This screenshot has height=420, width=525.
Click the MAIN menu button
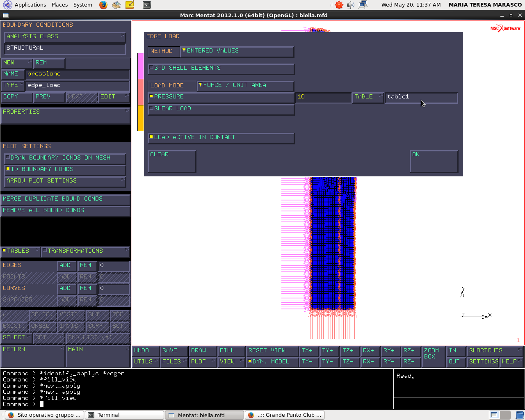tap(98, 356)
